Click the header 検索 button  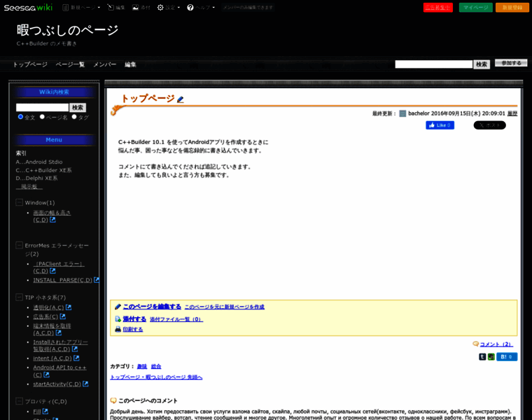coord(482,64)
